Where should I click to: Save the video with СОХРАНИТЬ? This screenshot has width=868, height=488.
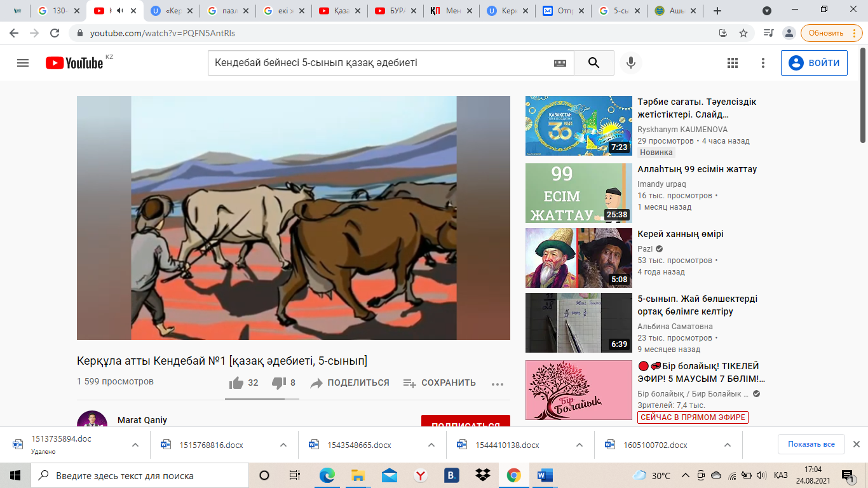tap(439, 383)
